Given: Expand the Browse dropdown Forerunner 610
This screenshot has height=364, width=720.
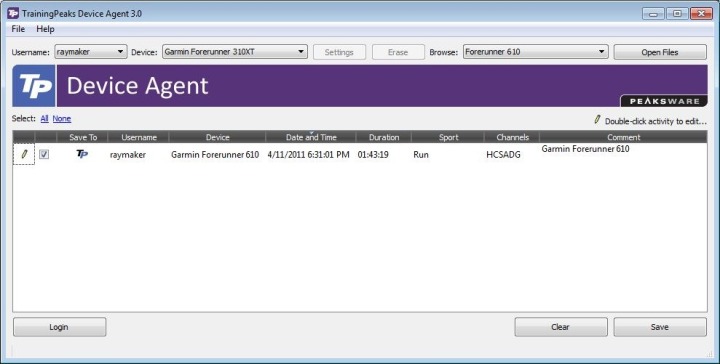Looking at the screenshot, I should click(x=535, y=52).
